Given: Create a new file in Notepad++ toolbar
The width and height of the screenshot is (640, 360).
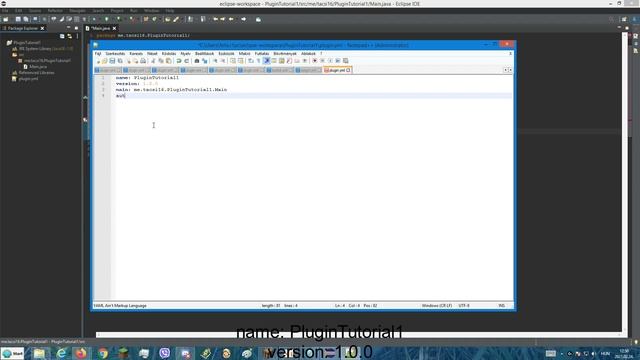Looking at the screenshot, I should click(x=98, y=61).
